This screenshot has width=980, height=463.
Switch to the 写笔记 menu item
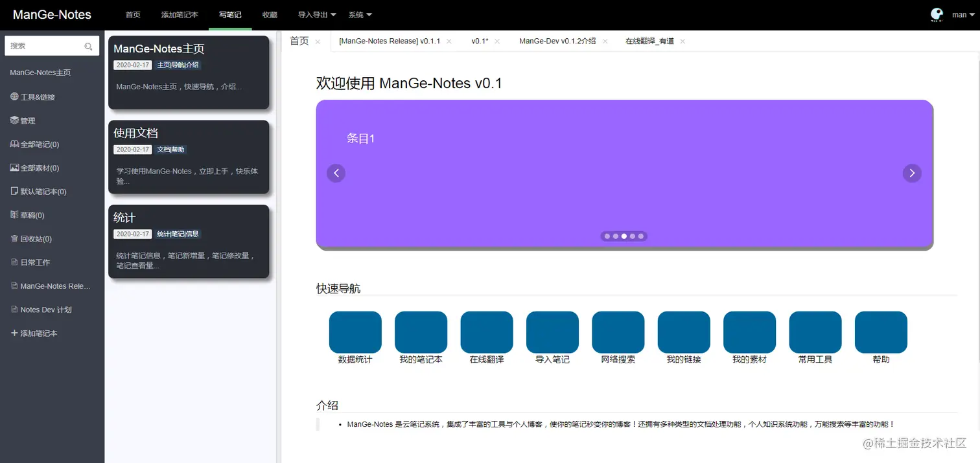tap(230, 14)
